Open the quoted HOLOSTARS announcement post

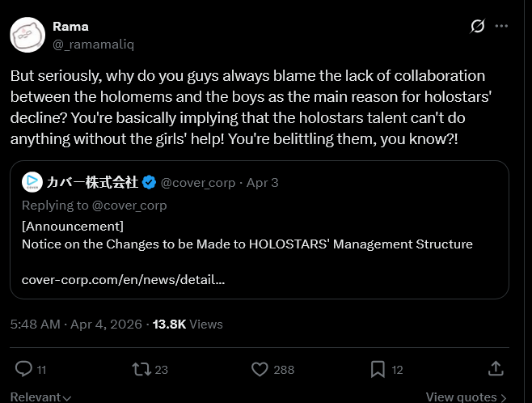pos(260,230)
